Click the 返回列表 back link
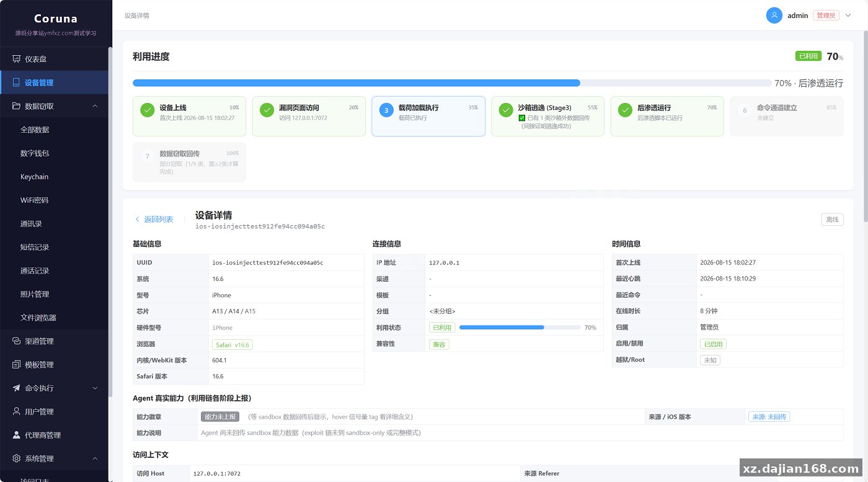Screen dimensions: 868x482 [154, 219]
